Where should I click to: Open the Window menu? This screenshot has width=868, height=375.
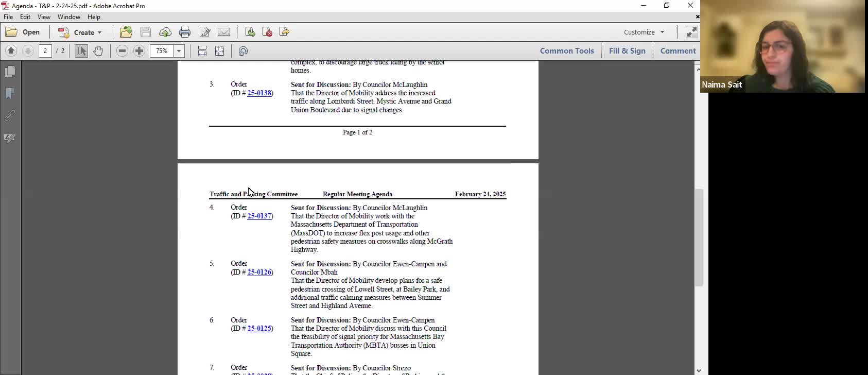pyautogui.click(x=69, y=17)
